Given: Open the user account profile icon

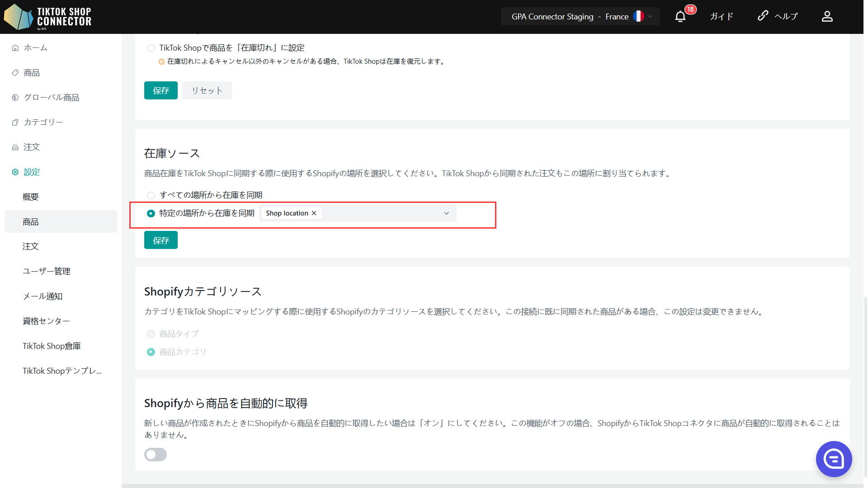Looking at the screenshot, I should click(x=827, y=17).
